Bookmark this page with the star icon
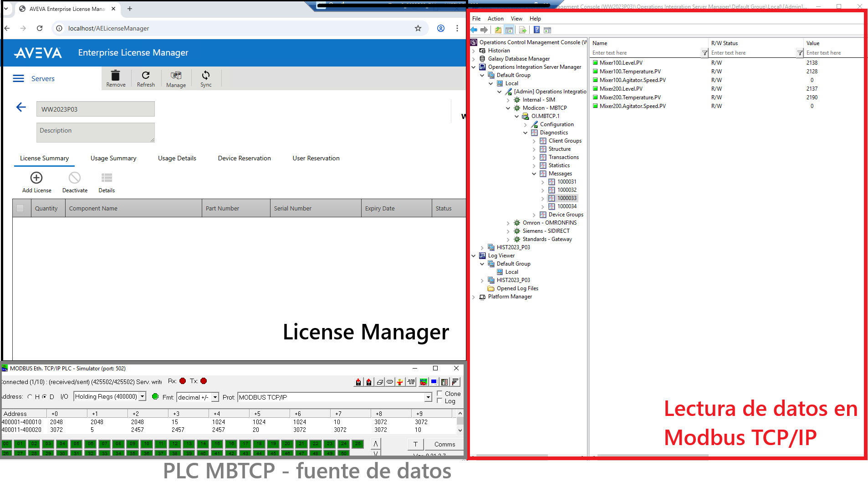The image size is (868, 482). coord(418,28)
